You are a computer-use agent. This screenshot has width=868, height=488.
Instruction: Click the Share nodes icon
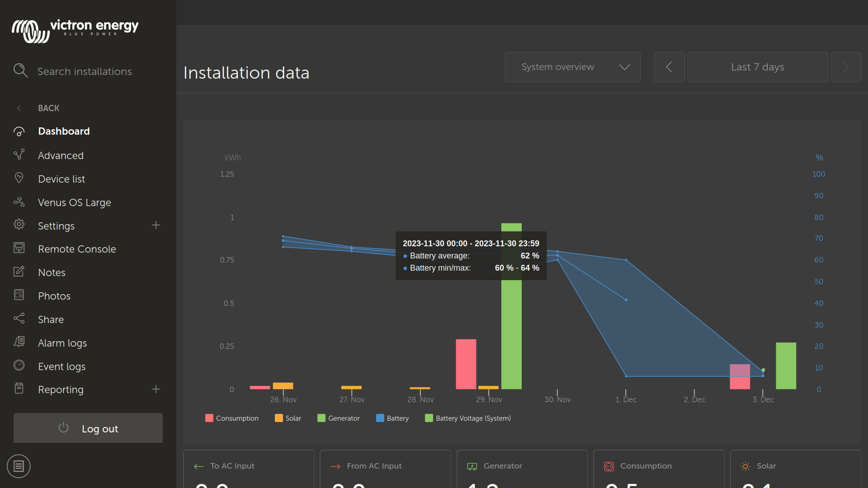(x=19, y=319)
